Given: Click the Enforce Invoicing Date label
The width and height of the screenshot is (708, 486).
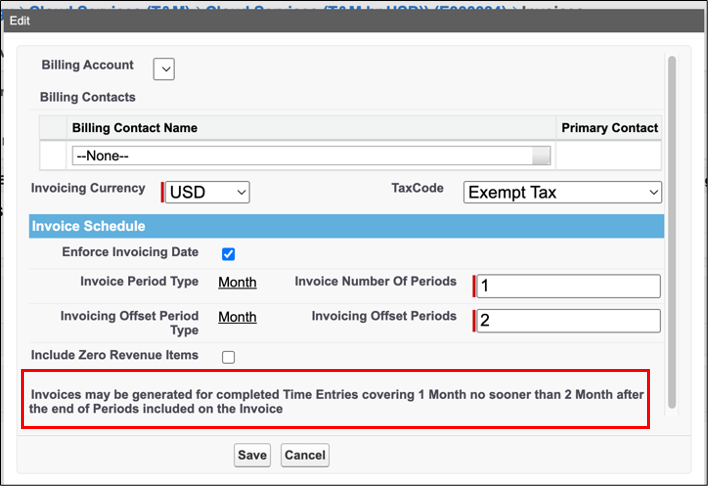Looking at the screenshot, I should point(130,252).
